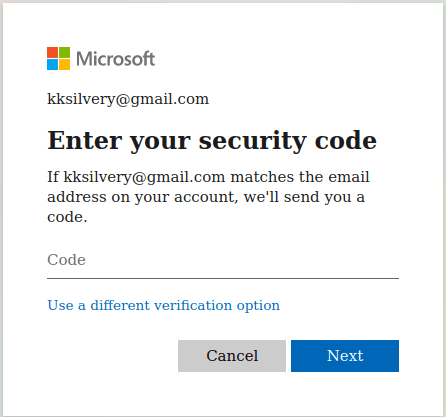Click the blue square of Microsoft logo

tap(52, 65)
